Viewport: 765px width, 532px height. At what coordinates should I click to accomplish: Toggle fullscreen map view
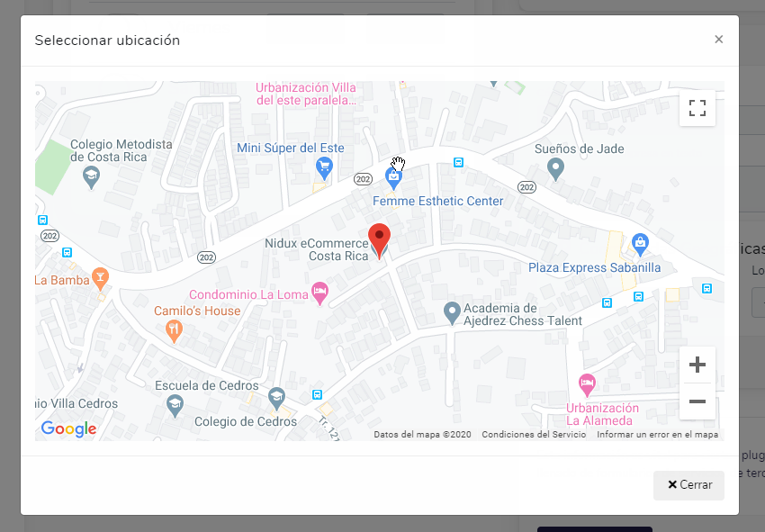(x=697, y=108)
